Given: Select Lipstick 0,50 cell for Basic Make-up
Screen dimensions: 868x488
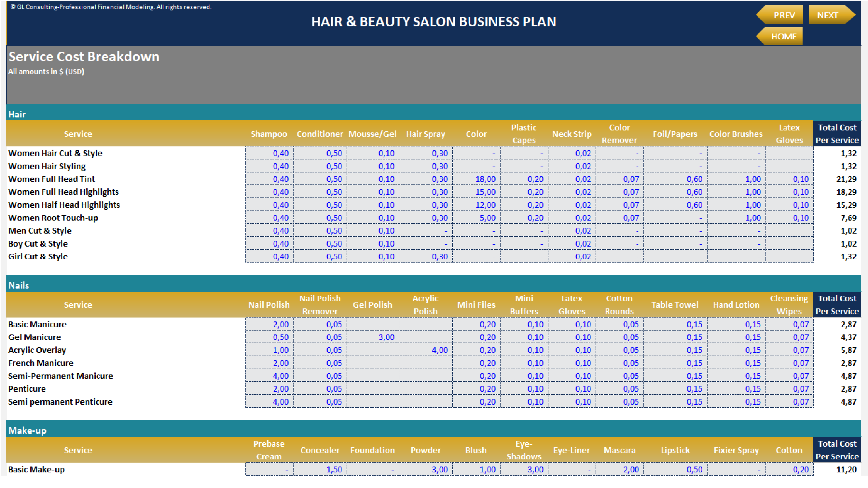Looking at the screenshot, I should click(675, 469).
